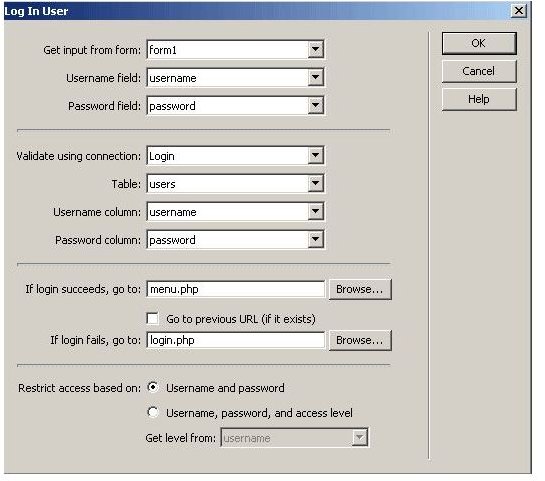Click the menu.php success URL field
The height and width of the screenshot is (481, 545).
click(236, 289)
